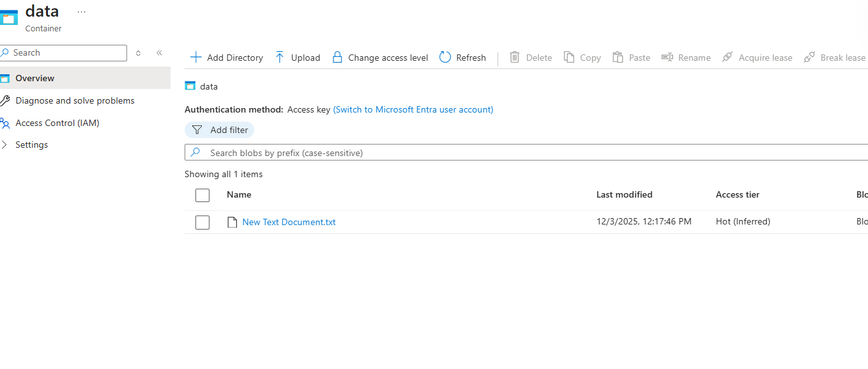
Task: Select all blobs with header checkbox
Action: click(202, 195)
